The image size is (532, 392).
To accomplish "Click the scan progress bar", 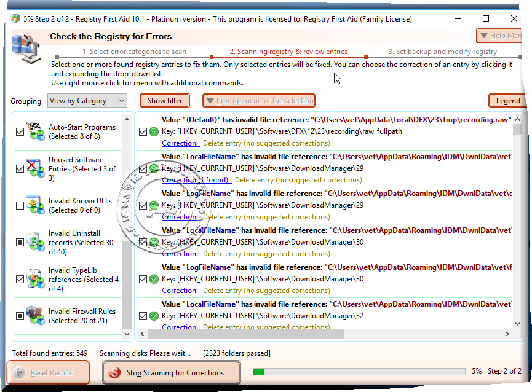I will [359, 372].
